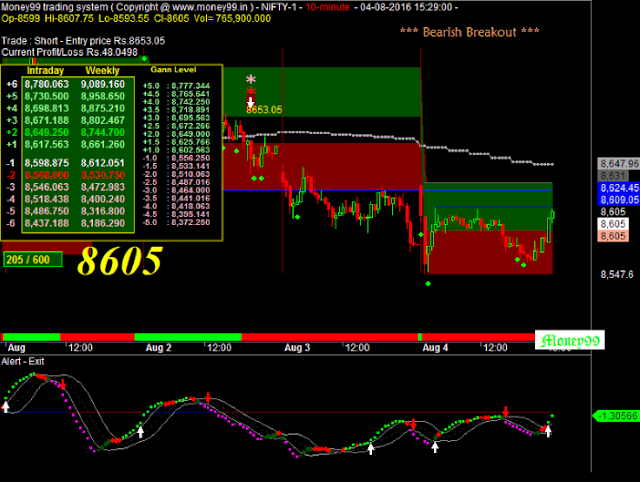Select the Lo-8593.55 low value
The image size is (640, 482).
point(124,18)
